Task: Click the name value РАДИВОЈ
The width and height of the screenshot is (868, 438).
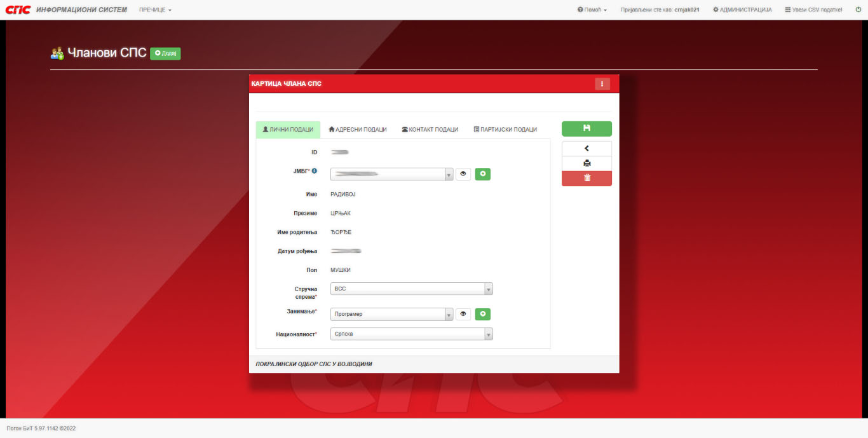Action: (343, 194)
